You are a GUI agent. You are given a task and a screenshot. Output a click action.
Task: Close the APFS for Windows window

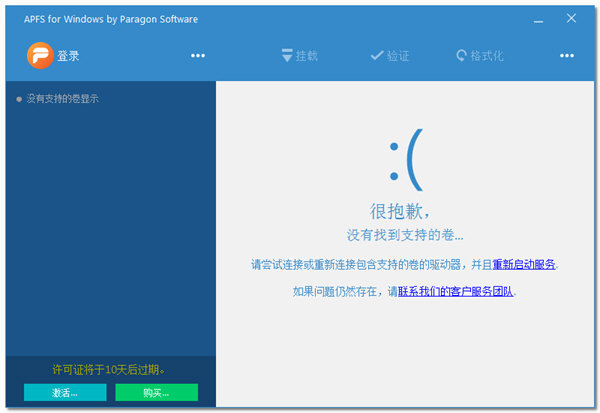point(571,18)
